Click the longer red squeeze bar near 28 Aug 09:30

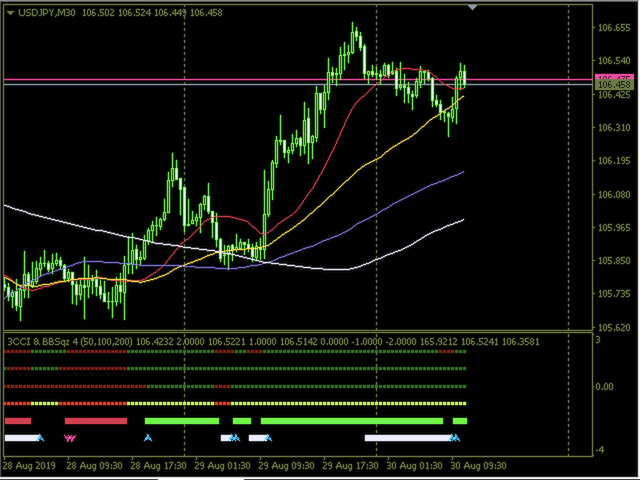(96, 421)
